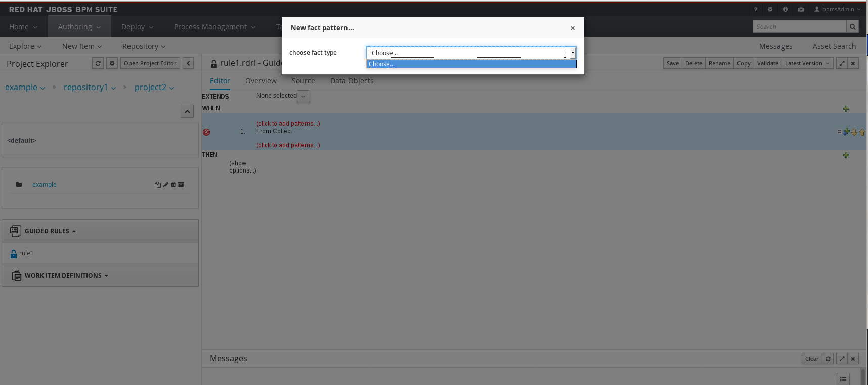Switch to the Data Objects tab

coord(352,81)
